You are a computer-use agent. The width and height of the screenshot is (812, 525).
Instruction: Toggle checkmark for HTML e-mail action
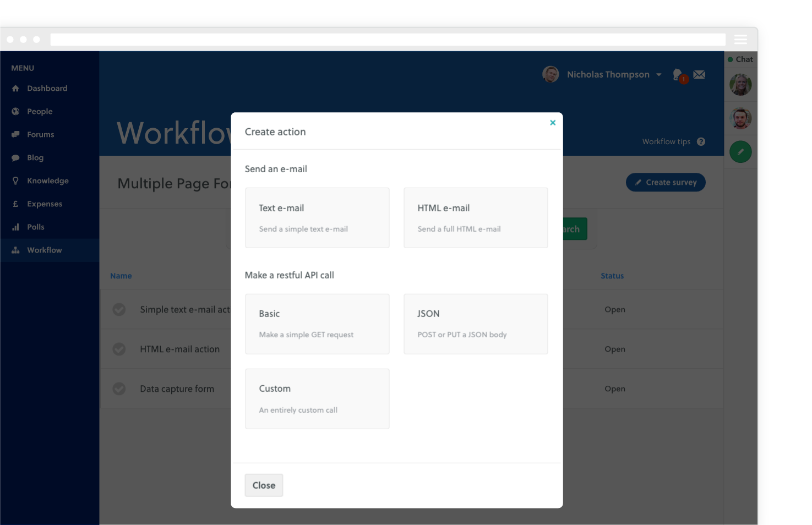click(119, 349)
